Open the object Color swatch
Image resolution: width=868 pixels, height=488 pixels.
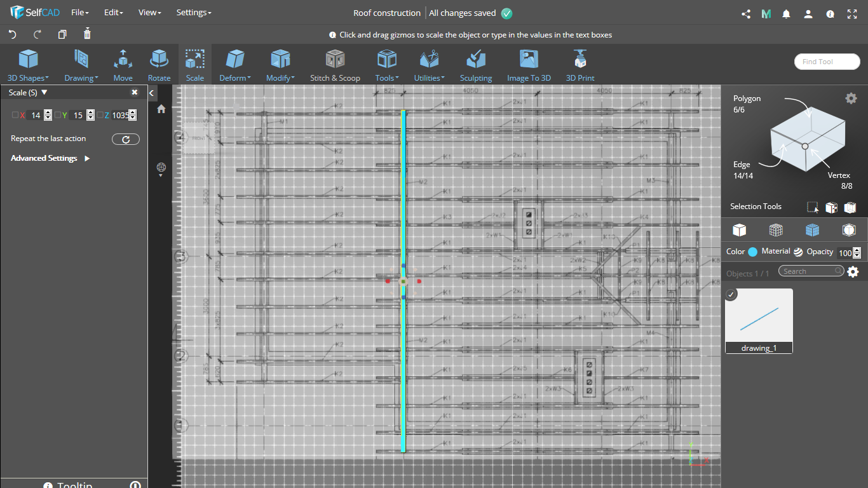[x=753, y=252]
